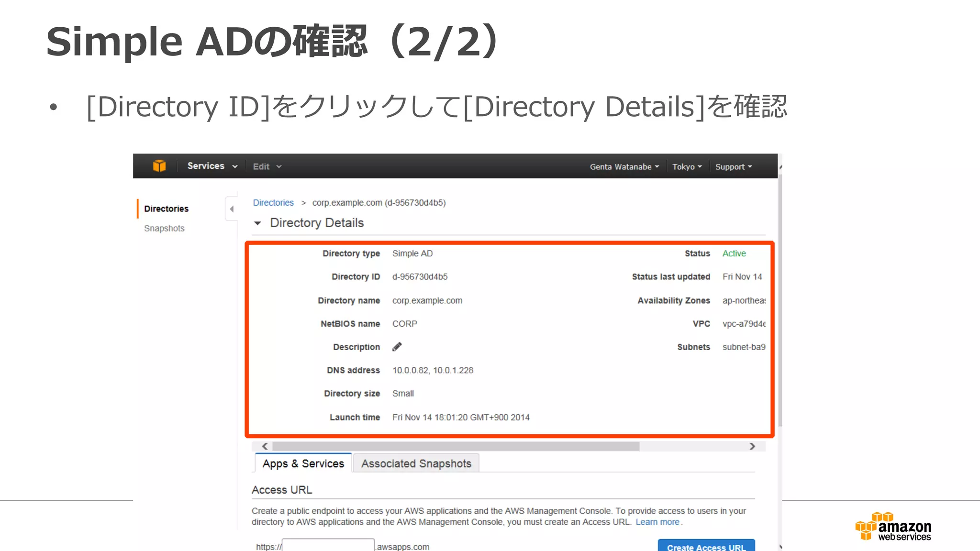980x551 pixels.
Task: Click the Subnets value subnet-ba9
Action: (744, 347)
